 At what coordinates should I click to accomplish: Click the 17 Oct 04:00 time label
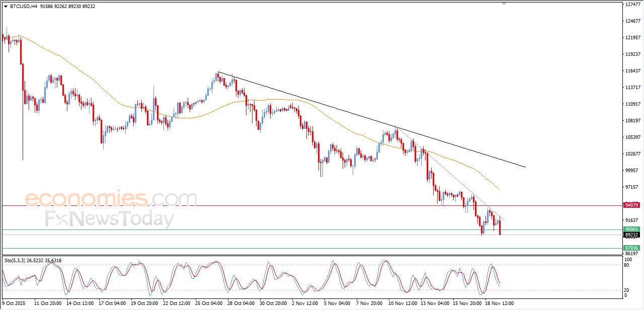[x=111, y=304]
